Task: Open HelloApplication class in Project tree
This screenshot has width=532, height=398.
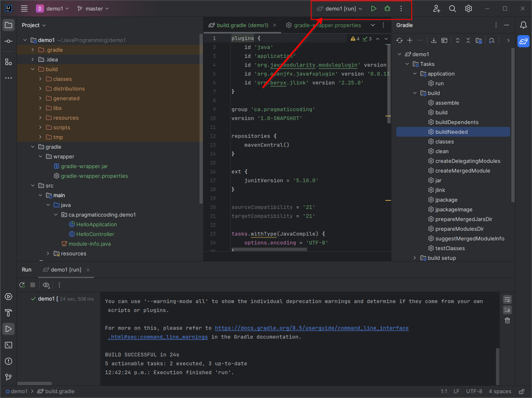Action: (x=97, y=225)
